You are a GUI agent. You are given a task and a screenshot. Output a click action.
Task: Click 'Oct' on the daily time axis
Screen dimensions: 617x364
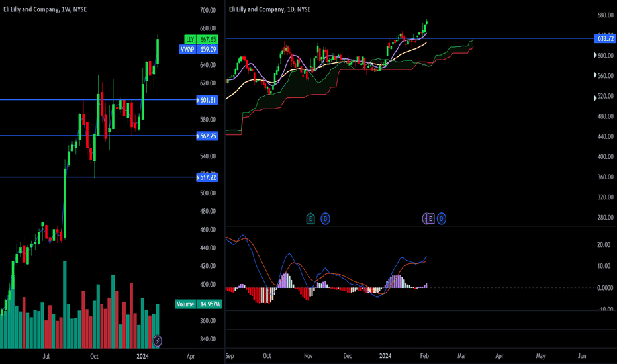click(267, 356)
